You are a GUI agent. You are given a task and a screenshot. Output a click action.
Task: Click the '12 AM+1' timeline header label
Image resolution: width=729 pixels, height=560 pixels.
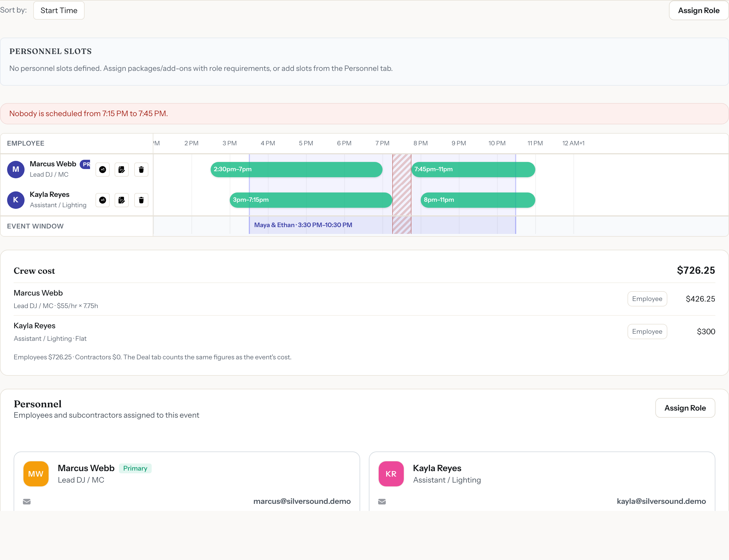tap(573, 143)
